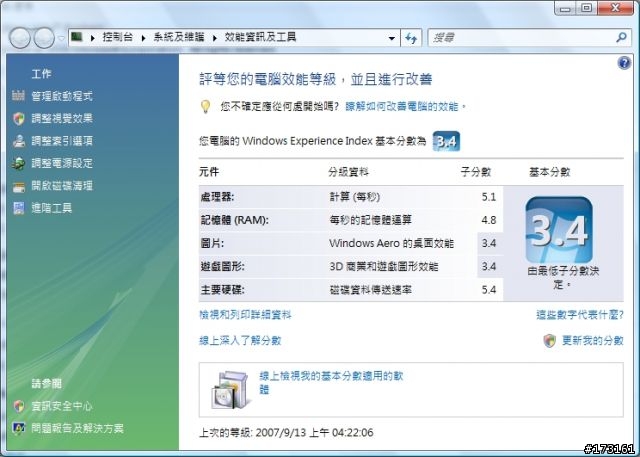Screen dimensions: 640x457
Task: Click the memory subscore 4.8
Action: [x=489, y=220]
